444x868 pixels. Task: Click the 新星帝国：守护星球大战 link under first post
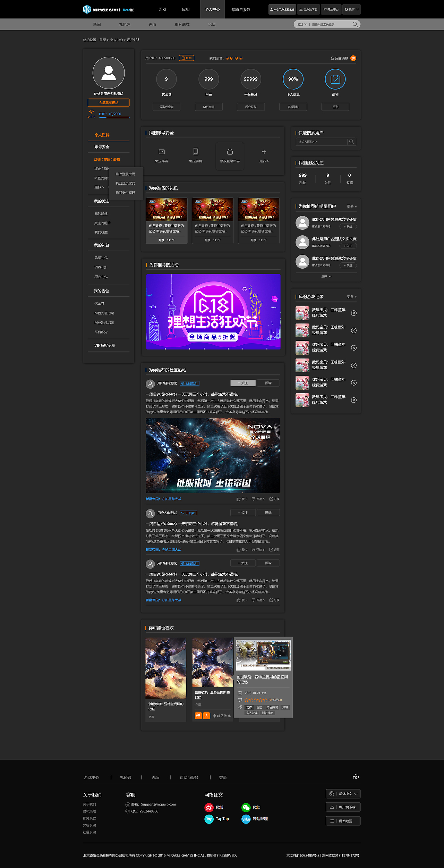pos(163,499)
